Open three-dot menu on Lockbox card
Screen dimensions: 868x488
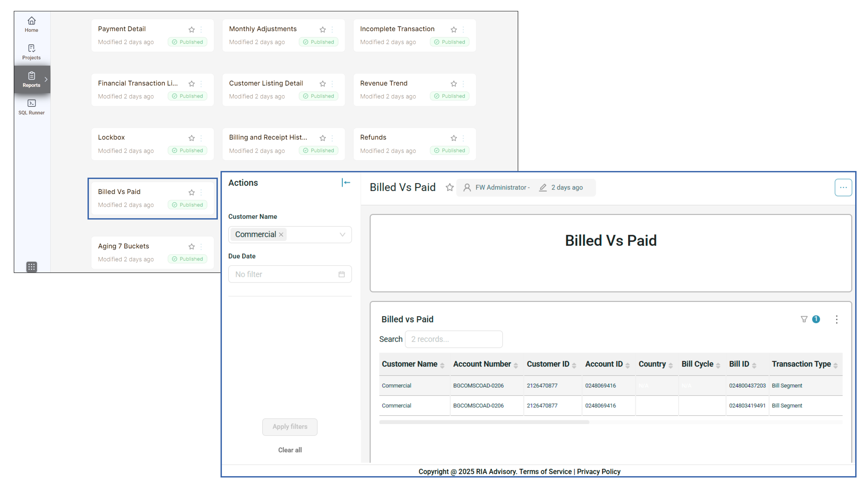[201, 138]
